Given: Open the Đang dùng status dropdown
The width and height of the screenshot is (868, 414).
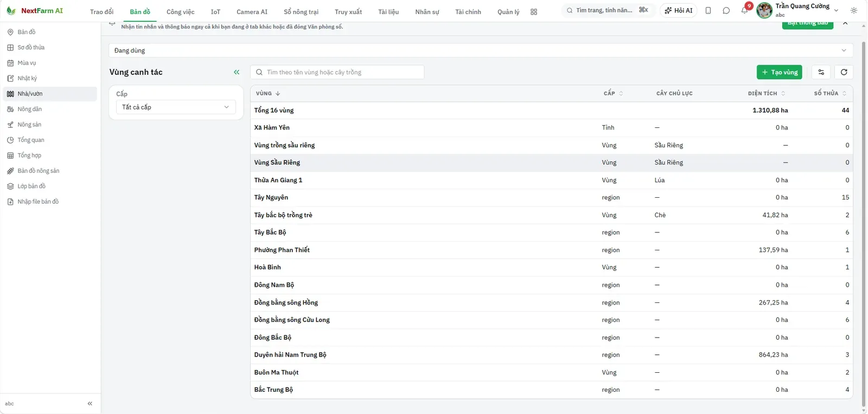Looking at the screenshot, I should tap(481, 50).
